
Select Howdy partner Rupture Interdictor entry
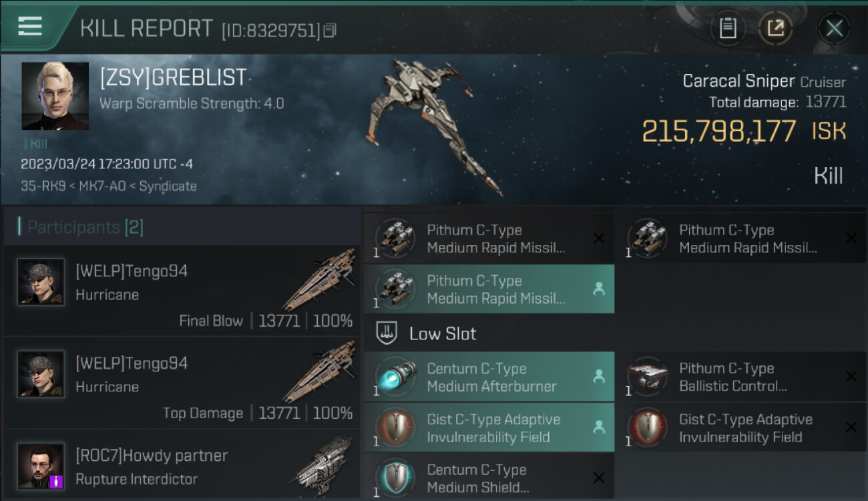coord(182,466)
